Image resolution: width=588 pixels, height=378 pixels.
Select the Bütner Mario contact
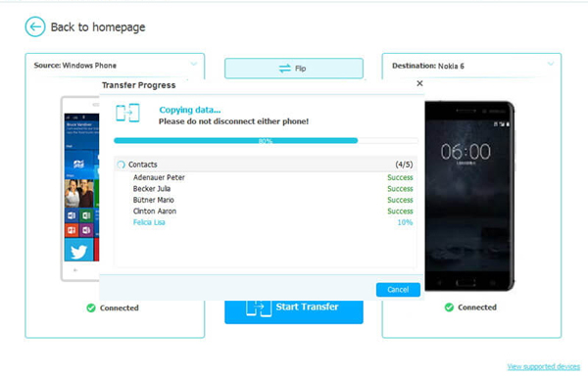pos(154,200)
